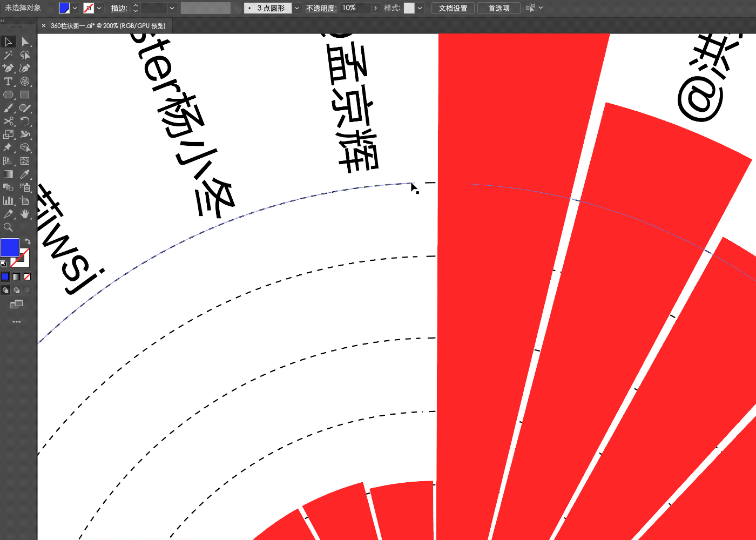The image size is (756, 540).
Task: Select the Shape Builder tool
Action: click(25, 147)
